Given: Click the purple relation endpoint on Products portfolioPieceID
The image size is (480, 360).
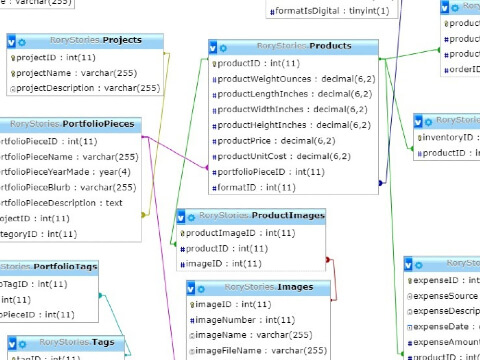Looking at the screenshot, I should point(207,167).
